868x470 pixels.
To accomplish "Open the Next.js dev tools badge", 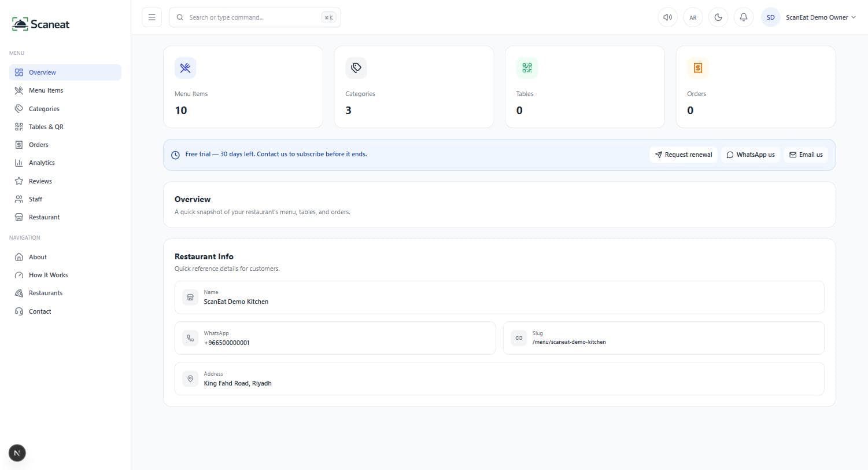I will (x=17, y=453).
